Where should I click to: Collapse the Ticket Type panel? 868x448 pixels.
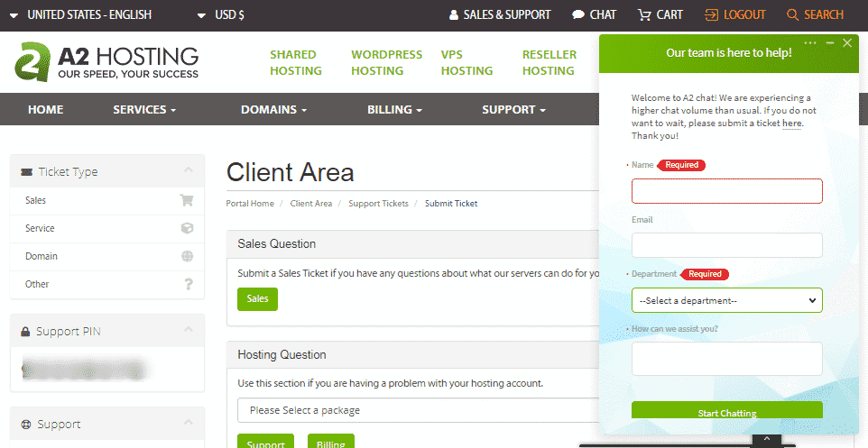pyautogui.click(x=189, y=169)
